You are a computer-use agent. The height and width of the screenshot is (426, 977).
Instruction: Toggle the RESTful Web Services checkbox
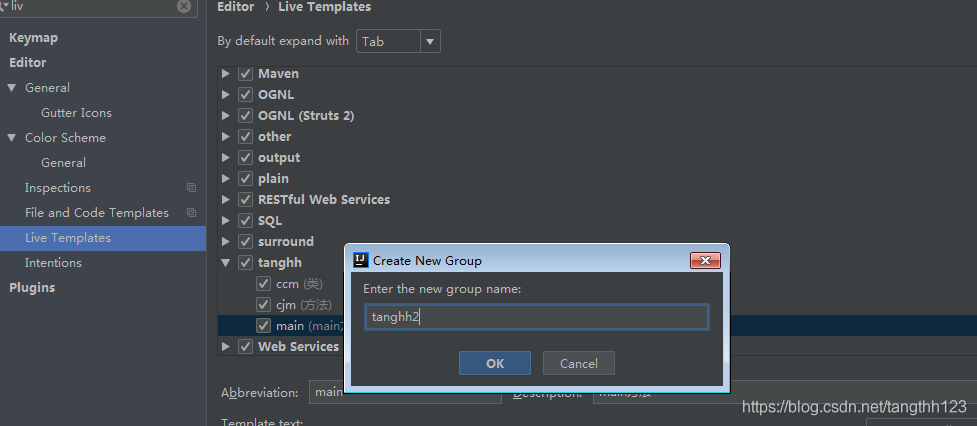point(245,200)
